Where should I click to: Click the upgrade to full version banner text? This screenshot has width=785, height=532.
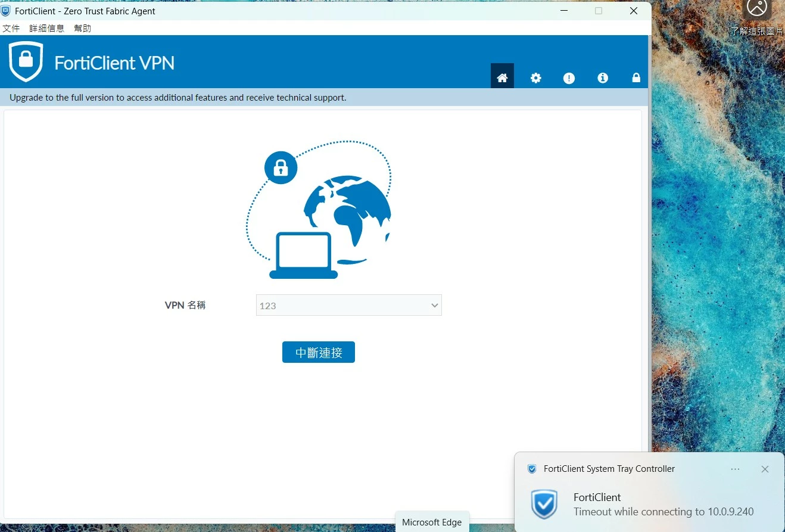pos(178,97)
